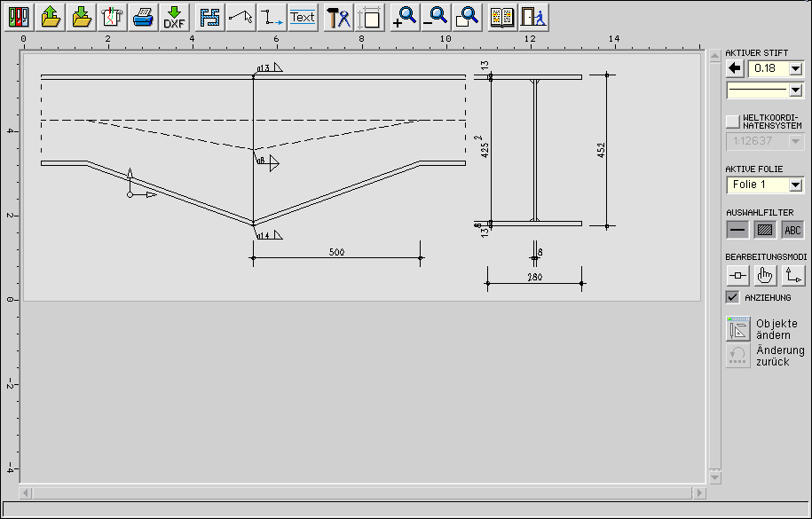Open the pen width 0.18 dropdown
Viewport: 812px width, 519px height.
coord(795,68)
